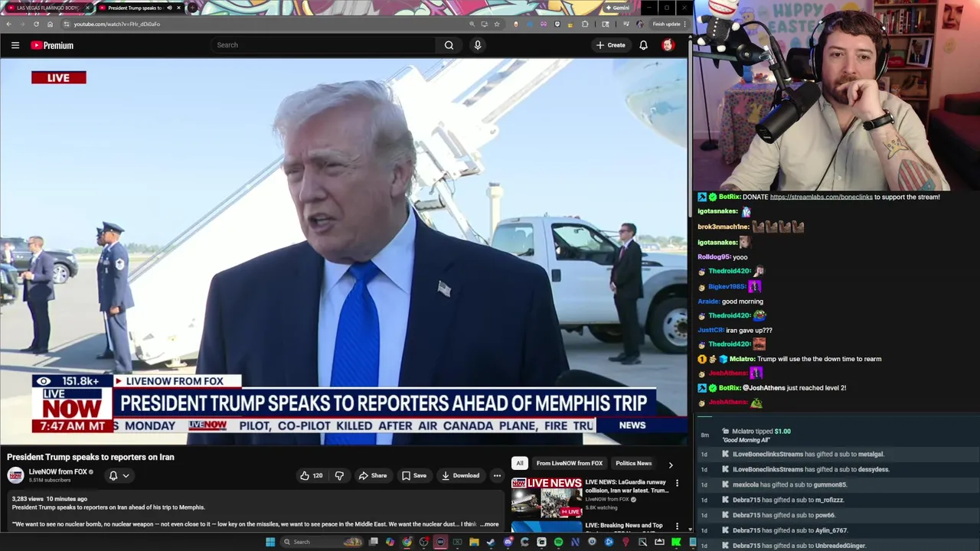The height and width of the screenshot is (551, 980).
Task: Select the All filter chip
Action: (x=520, y=463)
